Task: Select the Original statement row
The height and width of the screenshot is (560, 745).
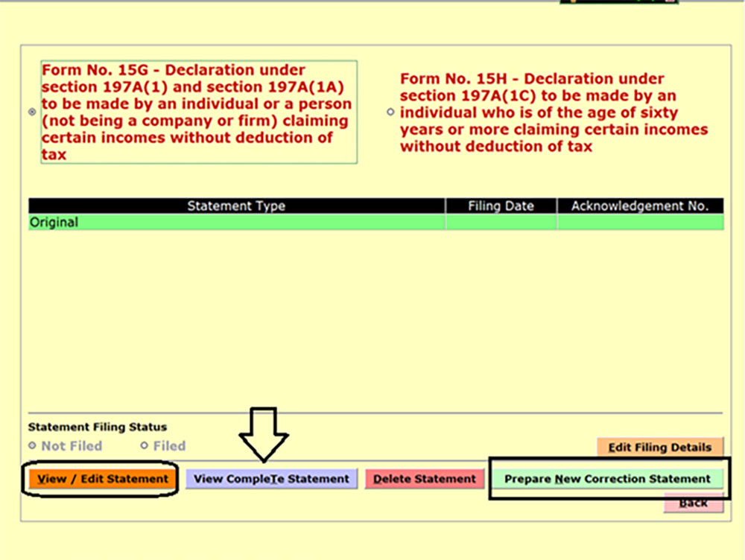Action: click(236, 222)
